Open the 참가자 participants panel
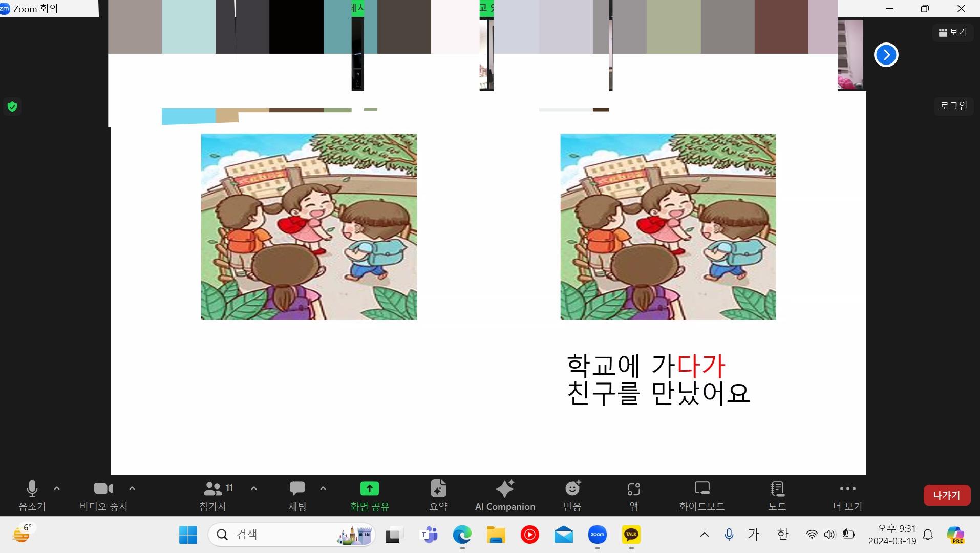This screenshot has height=553, width=980. pyautogui.click(x=214, y=496)
